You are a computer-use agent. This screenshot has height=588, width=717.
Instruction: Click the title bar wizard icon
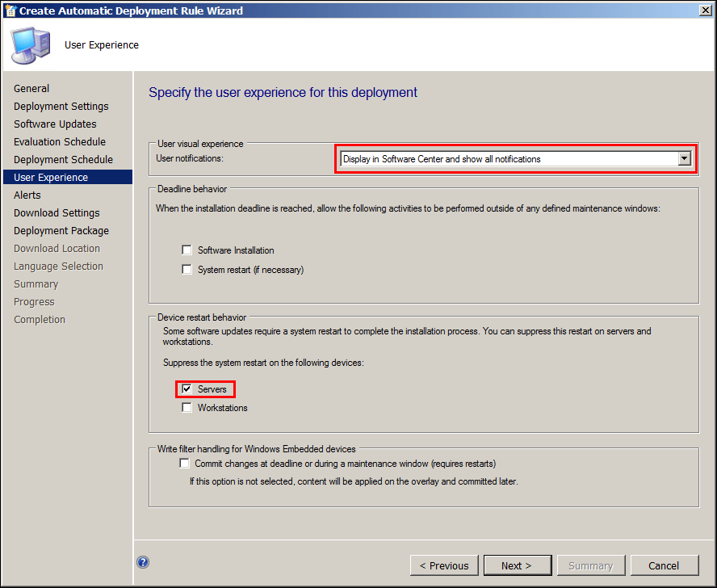(10, 10)
